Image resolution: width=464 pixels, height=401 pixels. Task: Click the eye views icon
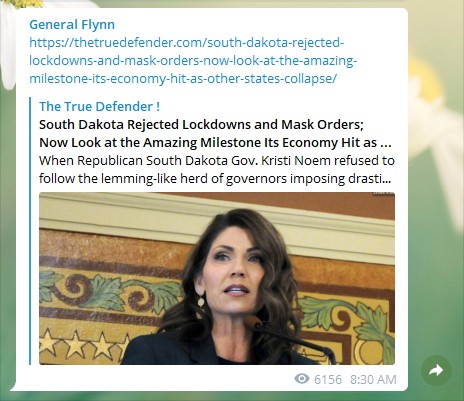(x=302, y=379)
